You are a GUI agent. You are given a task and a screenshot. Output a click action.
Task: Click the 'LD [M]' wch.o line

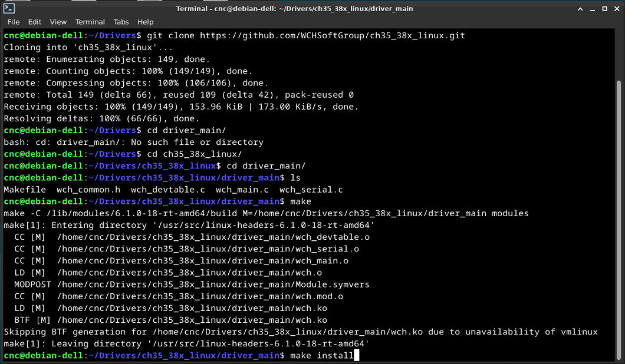tap(168, 272)
